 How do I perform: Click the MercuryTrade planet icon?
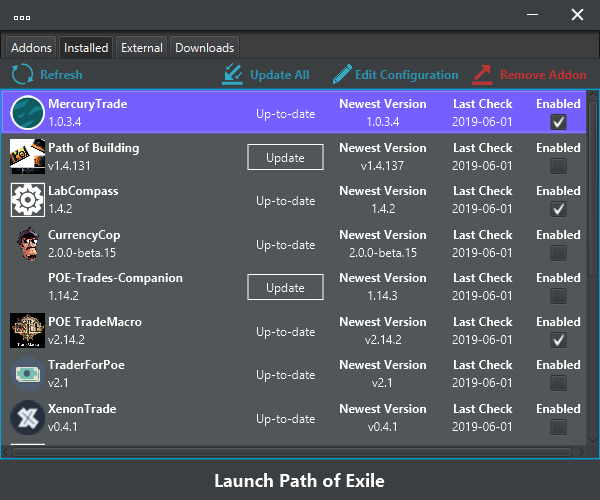click(x=27, y=113)
